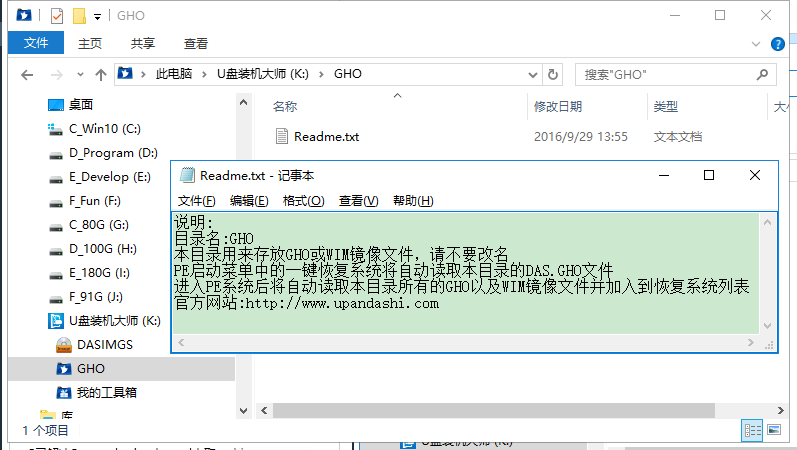Select C_80G (G:) drive in sidebar
Image resolution: width=797 pixels, height=450 pixels.
[x=99, y=225]
